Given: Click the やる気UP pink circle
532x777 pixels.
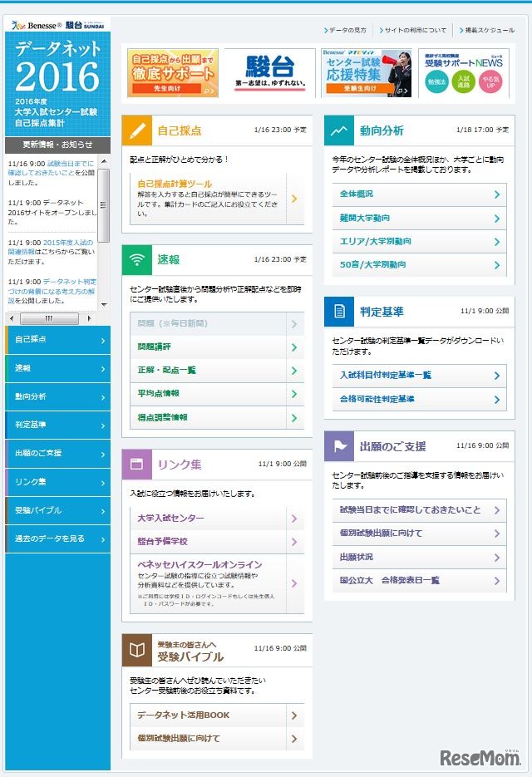Looking at the screenshot, I should tap(490, 81).
